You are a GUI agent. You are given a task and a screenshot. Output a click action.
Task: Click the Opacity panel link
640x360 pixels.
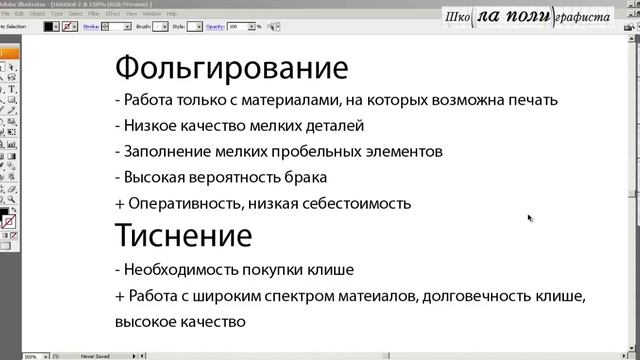coord(215,27)
